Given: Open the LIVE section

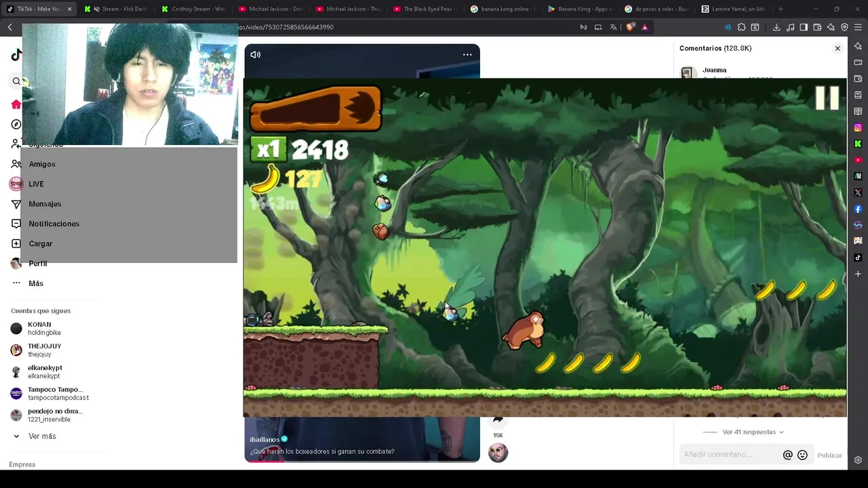Looking at the screenshot, I should (x=36, y=184).
